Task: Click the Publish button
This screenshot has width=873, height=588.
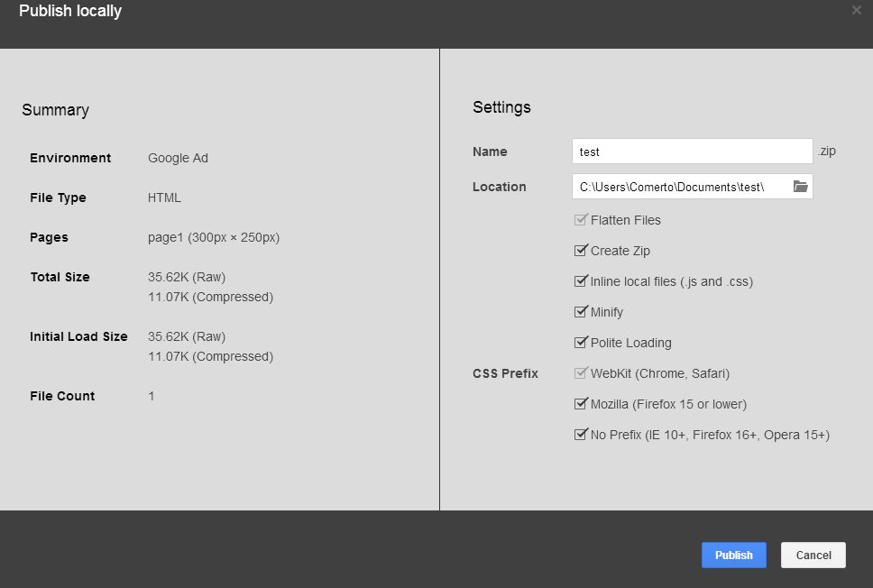Action: pyautogui.click(x=734, y=556)
